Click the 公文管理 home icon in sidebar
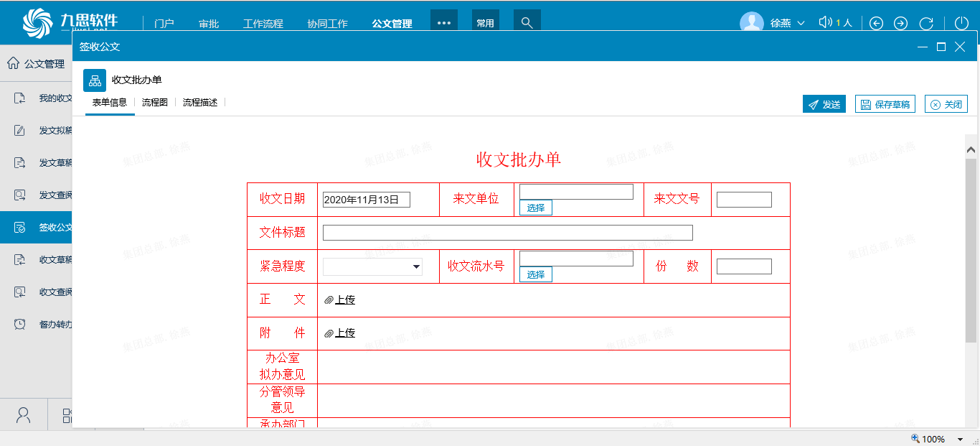 click(x=13, y=63)
